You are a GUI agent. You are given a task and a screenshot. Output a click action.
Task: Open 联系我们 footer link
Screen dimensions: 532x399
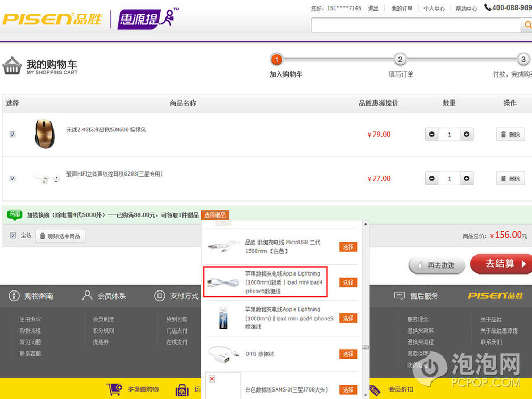point(491,342)
